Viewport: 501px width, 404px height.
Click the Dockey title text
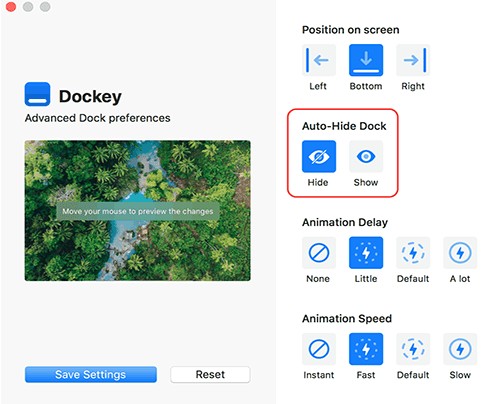point(90,96)
